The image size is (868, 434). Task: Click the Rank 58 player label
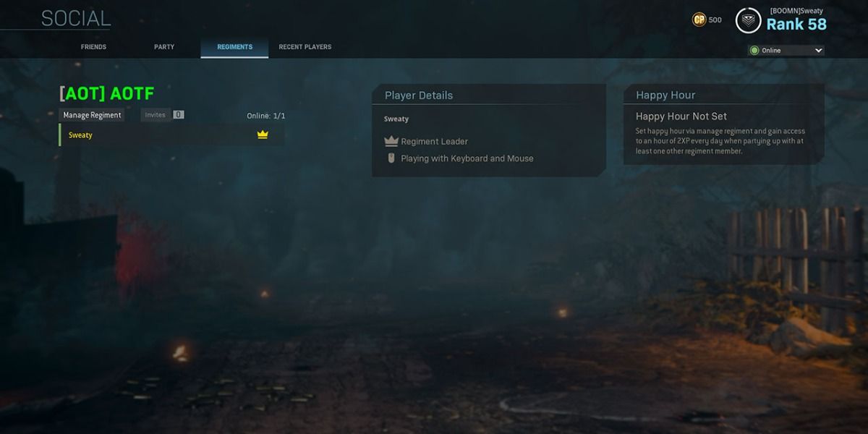pyautogui.click(x=796, y=25)
